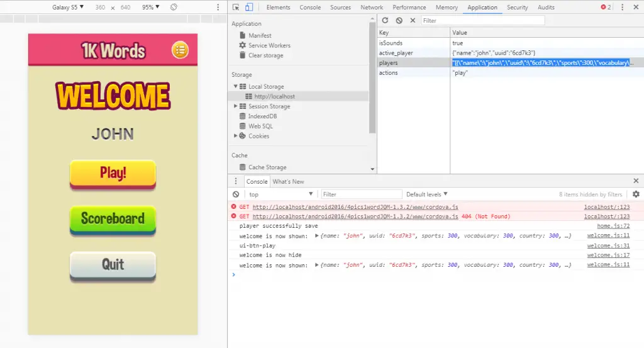Clear the console log icon

point(236,194)
